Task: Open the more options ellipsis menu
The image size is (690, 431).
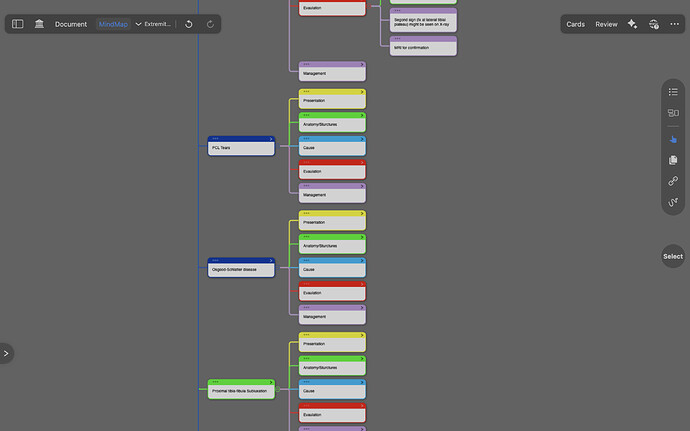Action: (x=675, y=24)
